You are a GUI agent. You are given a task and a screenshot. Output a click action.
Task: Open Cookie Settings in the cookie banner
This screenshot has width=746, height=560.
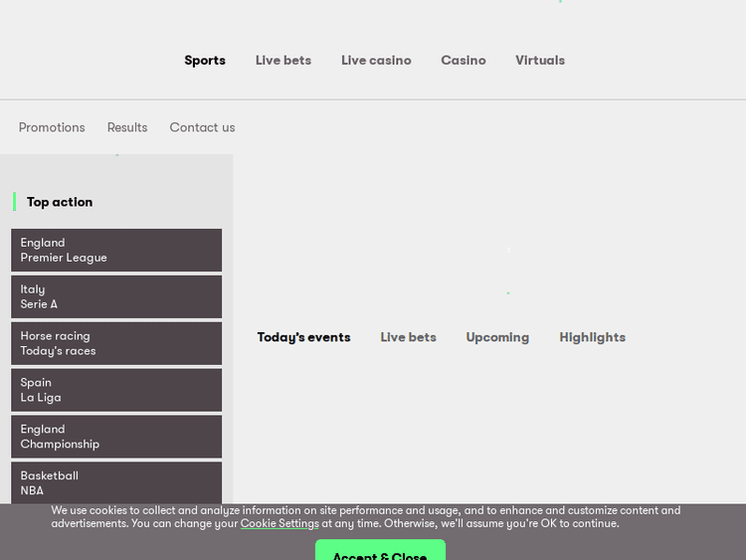pos(280,524)
